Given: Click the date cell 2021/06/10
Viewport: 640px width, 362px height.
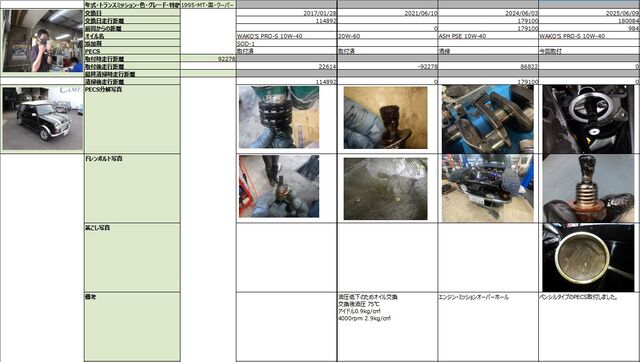Looking at the screenshot, I should (x=388, y=13).
